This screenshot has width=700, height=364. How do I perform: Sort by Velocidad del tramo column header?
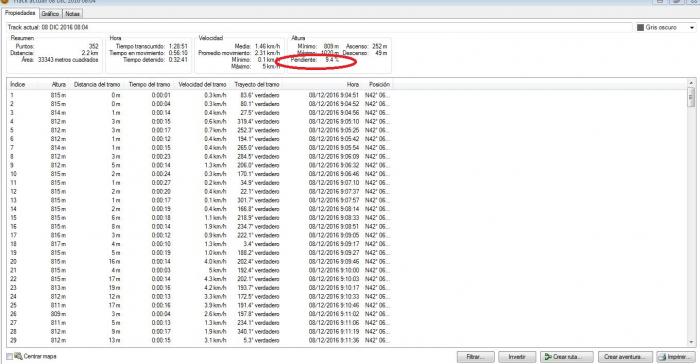[202, 84]
